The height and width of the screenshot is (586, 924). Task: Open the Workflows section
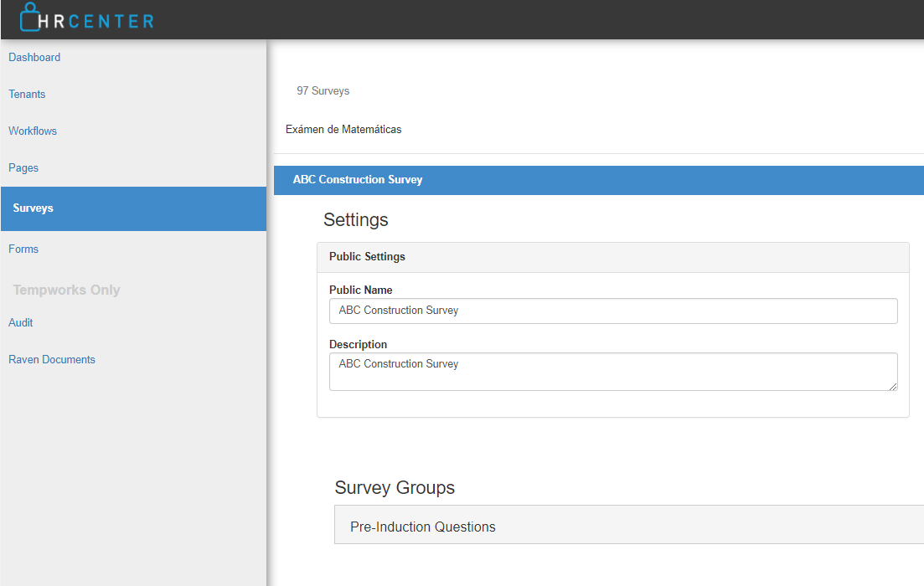[x=33, y=131]
